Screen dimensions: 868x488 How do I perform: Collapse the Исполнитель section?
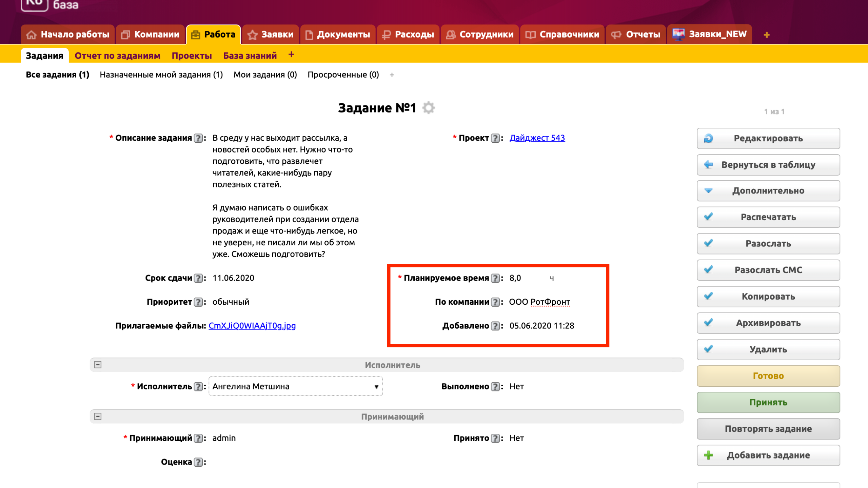tap(98, 365)
